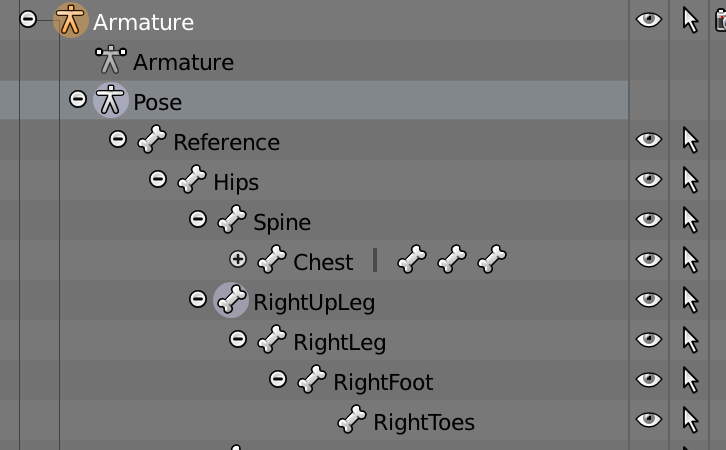Collapse the Pose section

coord(77,100)
